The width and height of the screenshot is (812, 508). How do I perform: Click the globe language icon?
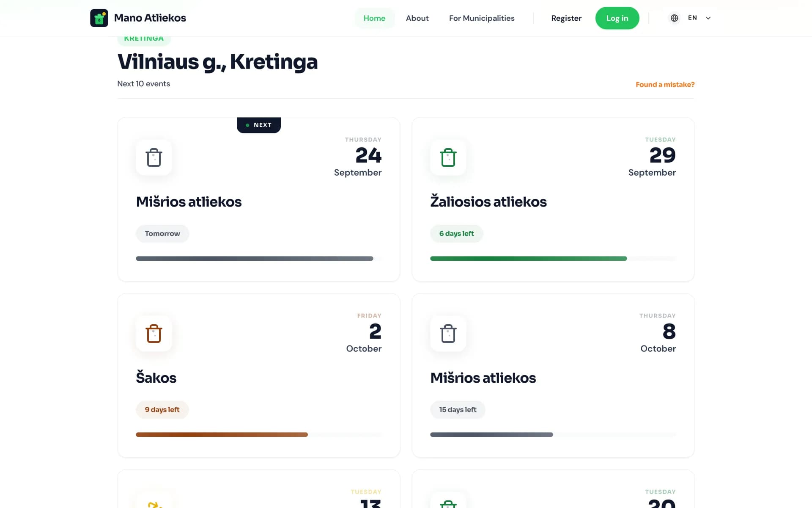(x=674, y=18)
